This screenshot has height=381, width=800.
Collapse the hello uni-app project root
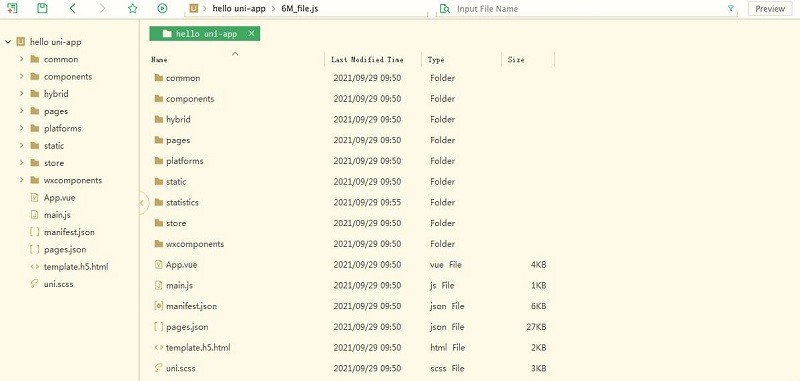tap(8, 42)
